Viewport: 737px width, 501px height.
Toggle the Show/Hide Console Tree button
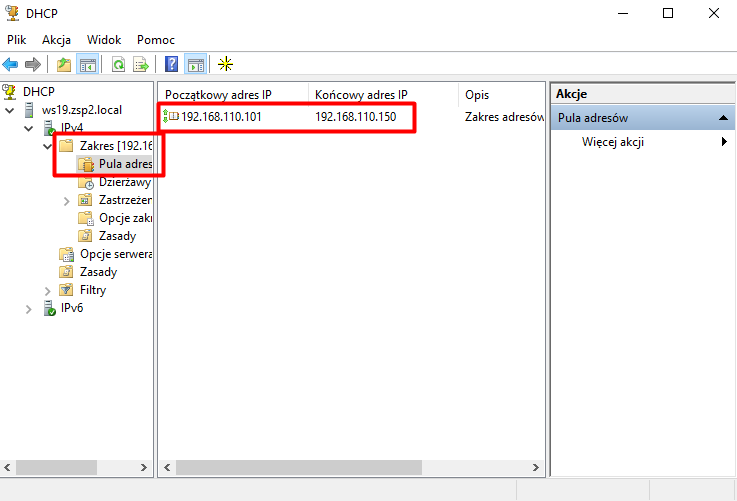tap(88, 65)
